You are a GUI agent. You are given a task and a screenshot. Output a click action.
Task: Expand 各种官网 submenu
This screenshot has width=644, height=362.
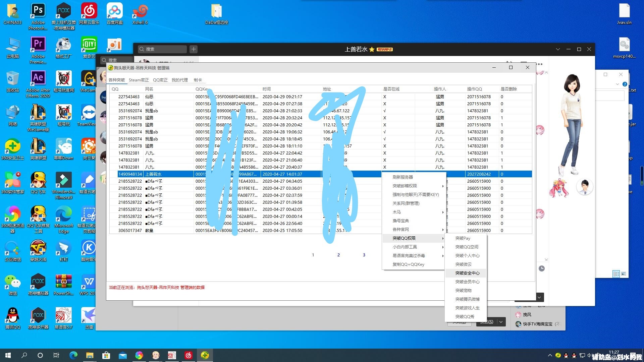pos(414,229)
